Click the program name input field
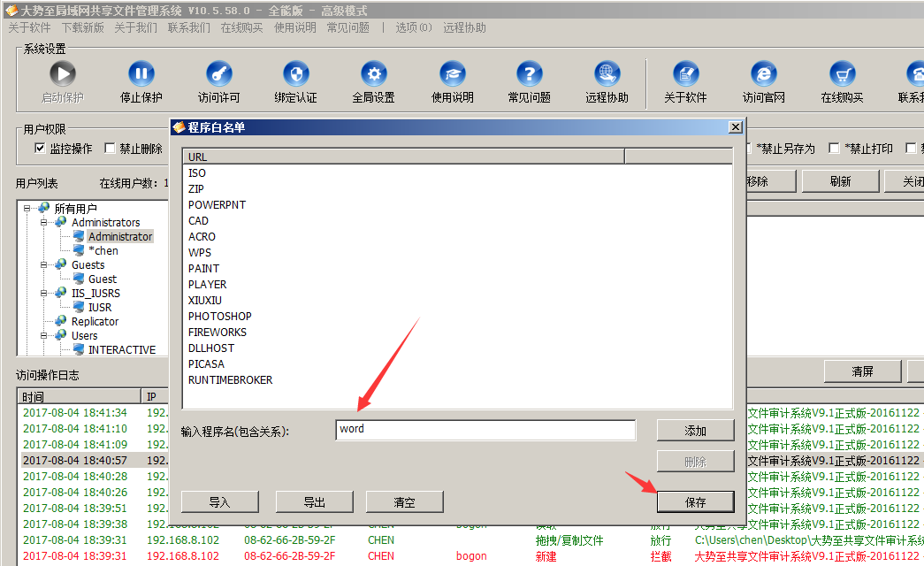 pos(485,430)
